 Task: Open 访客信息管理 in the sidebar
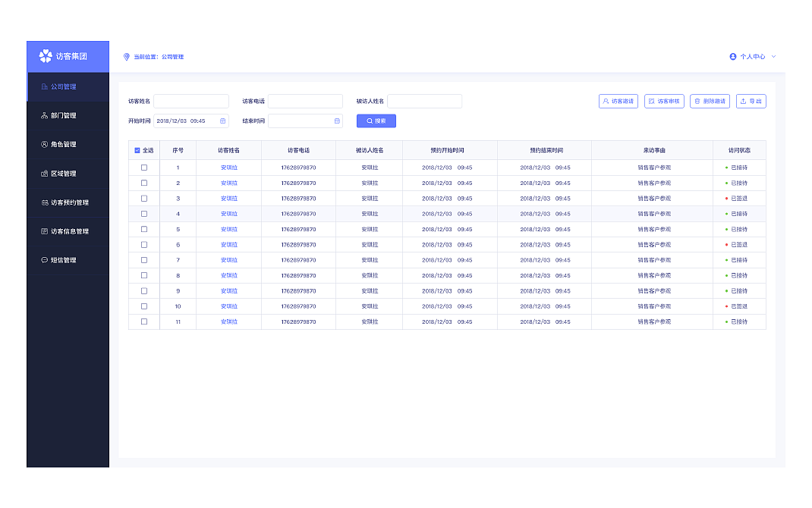tap(68, 232)
